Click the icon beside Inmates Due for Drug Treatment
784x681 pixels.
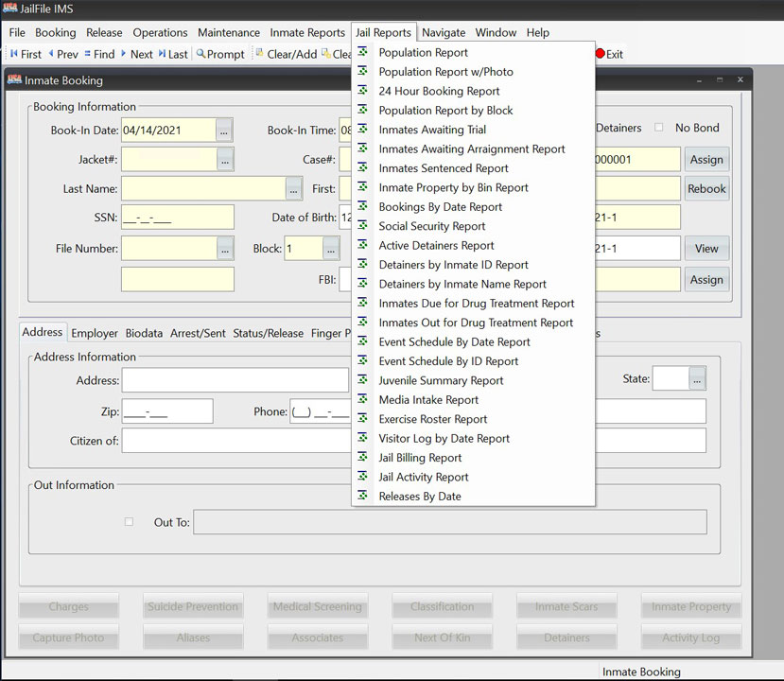coord(362,303)
